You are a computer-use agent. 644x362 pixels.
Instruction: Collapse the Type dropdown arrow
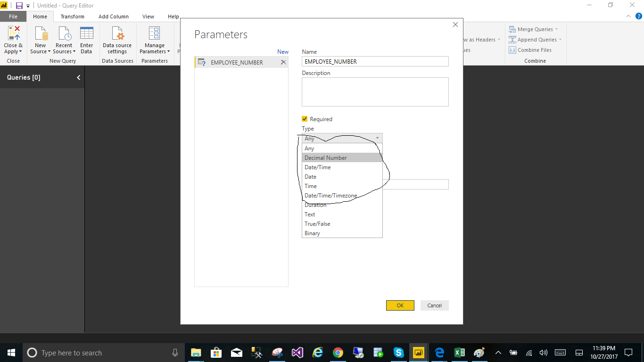click(377, 138)
